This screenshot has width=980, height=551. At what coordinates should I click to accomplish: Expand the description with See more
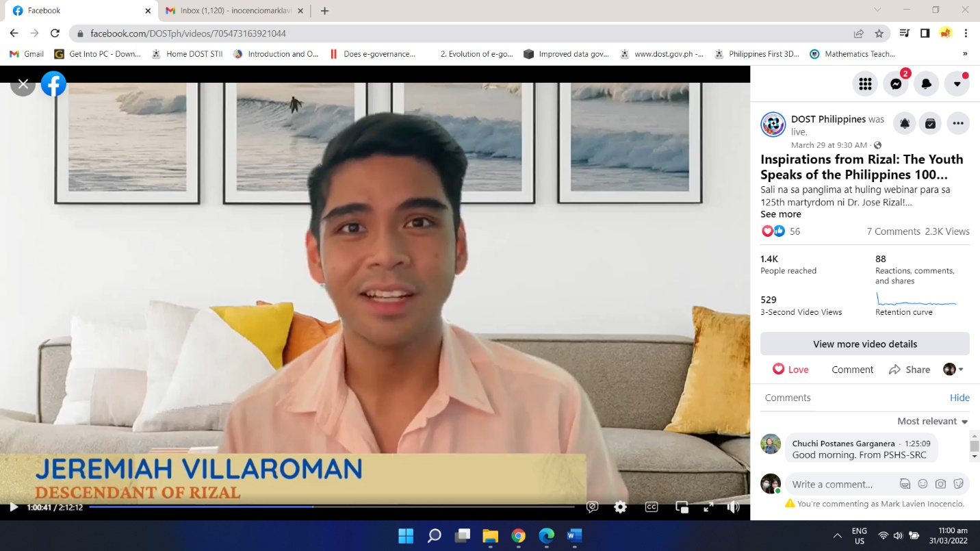(780, 214)
